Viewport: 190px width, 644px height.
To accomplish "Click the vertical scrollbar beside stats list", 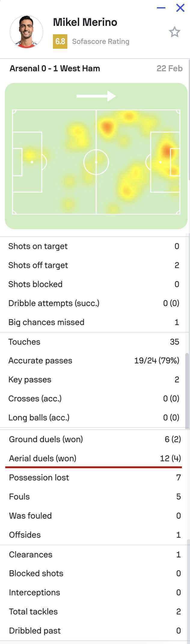I will click(x=187, y=391).
